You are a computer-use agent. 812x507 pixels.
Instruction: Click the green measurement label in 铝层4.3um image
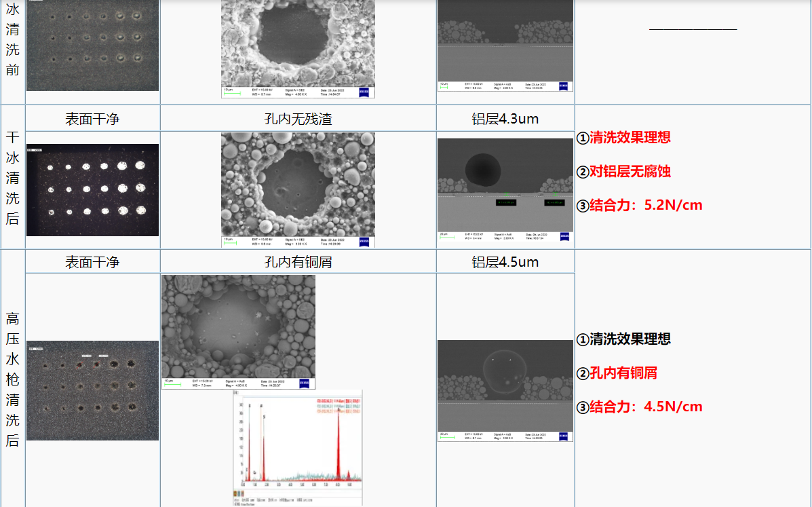(507, 202)
